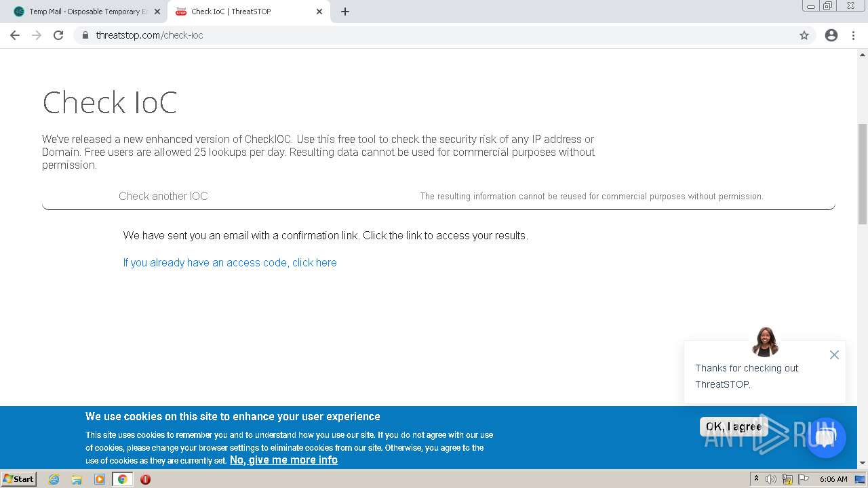Image resolution: width=868 pixels, height=488 pixels.
Task: Dismiss the ThreatSTOP chat popup
Action: pos(834,354)
